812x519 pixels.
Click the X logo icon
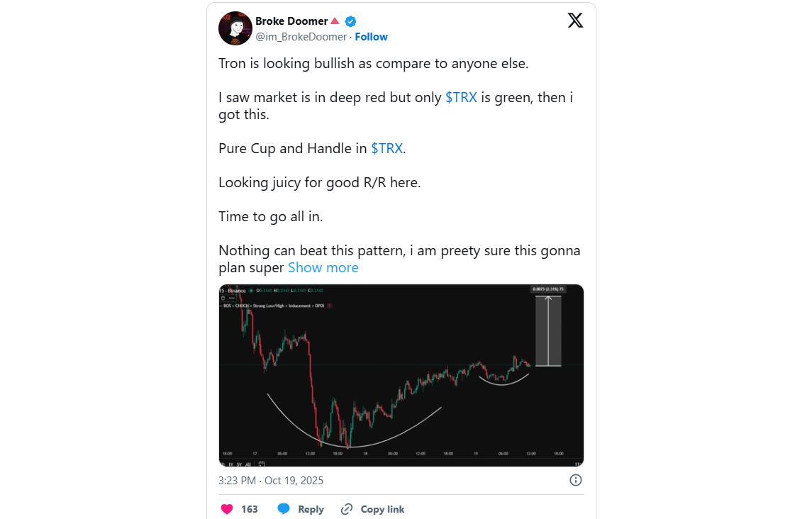coord(575,21)
